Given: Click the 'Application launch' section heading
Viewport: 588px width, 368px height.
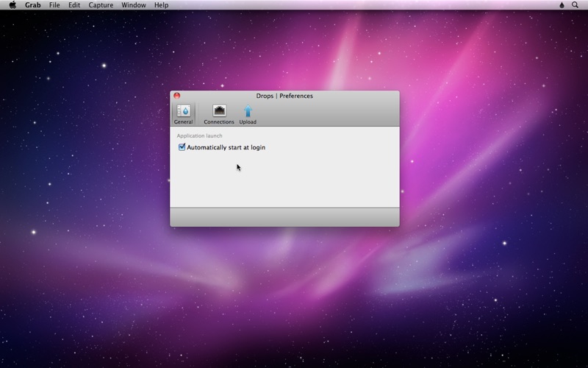Looking at the screenshot, I should coord(199,135).
